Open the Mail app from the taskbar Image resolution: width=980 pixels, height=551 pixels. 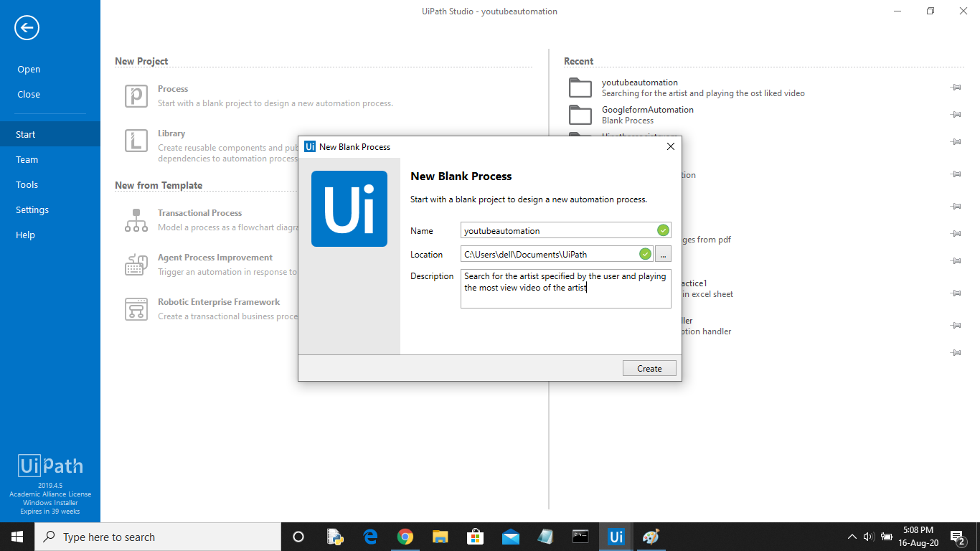click(511, 537)
